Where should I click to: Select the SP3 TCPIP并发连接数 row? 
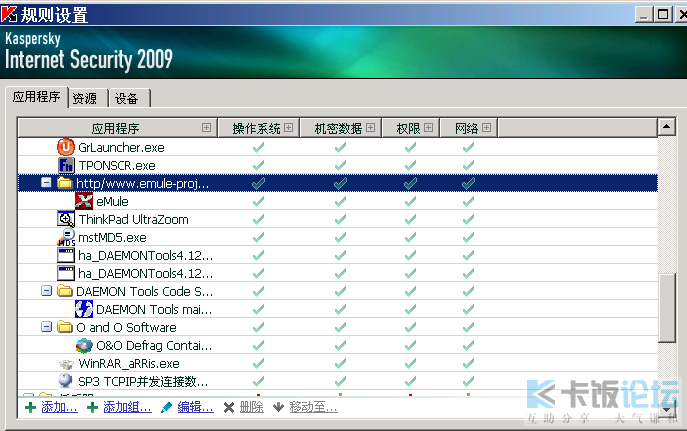[337, 381]
